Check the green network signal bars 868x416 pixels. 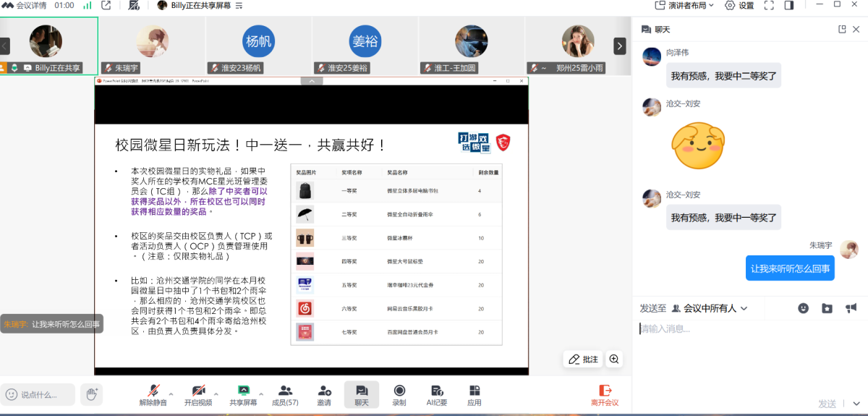point(87,5)
